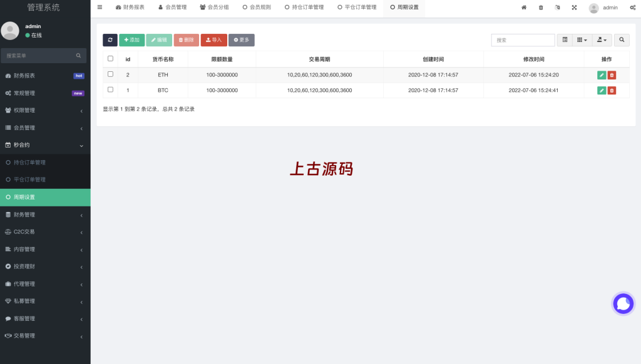Click the trash icon in top bar
Image resolution: width=641 pixels, height=364 pixels.
(x=541, y=8)
